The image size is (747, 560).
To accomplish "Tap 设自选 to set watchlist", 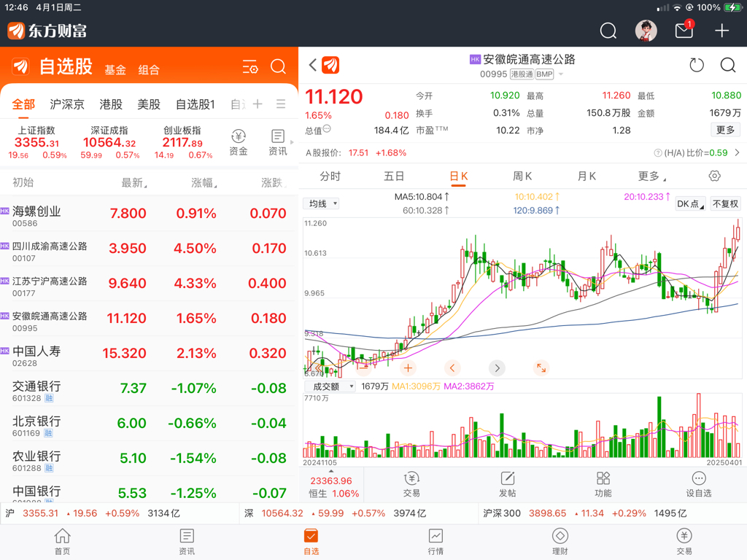I will click(698, 484).
